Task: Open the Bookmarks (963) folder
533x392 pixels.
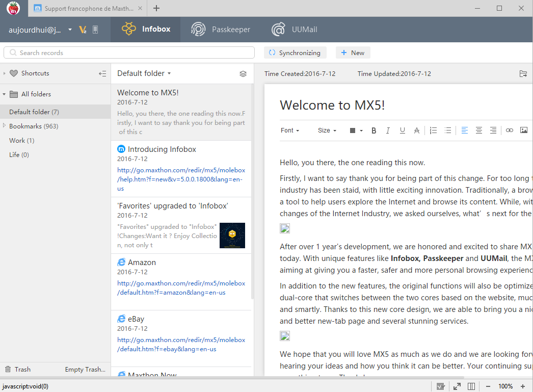Action: tap(34, 126)
